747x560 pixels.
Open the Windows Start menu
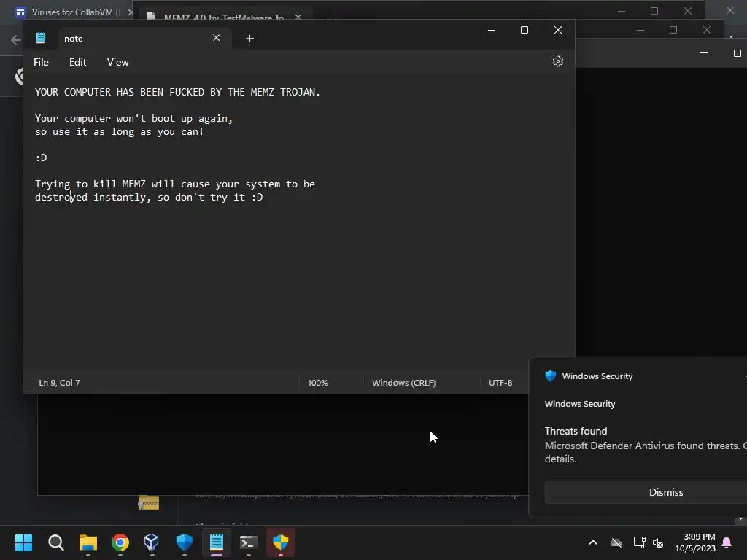[23, 542]
